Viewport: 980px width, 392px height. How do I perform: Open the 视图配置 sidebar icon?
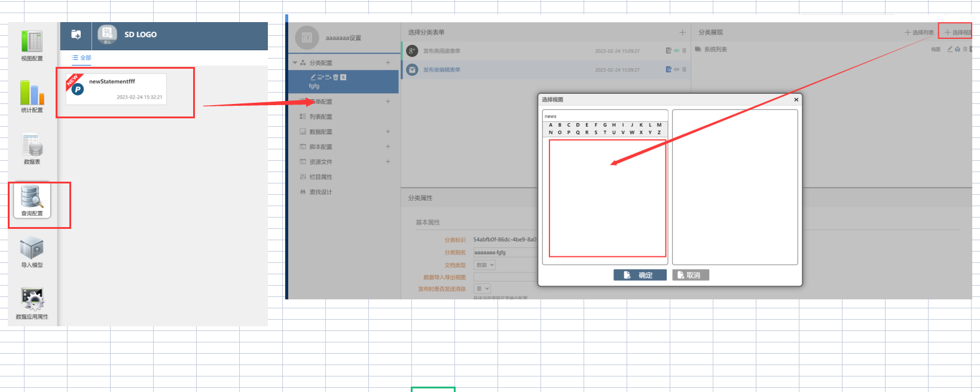[32, 45]
